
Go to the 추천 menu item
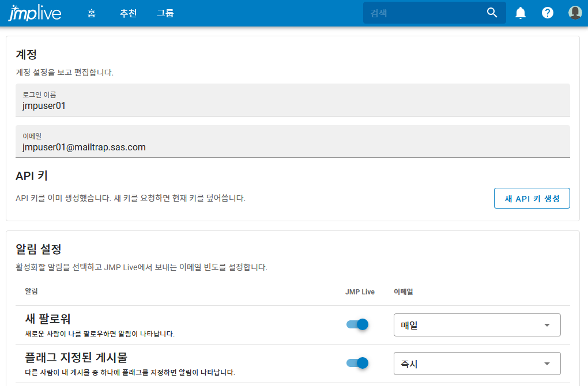(128, 13)
